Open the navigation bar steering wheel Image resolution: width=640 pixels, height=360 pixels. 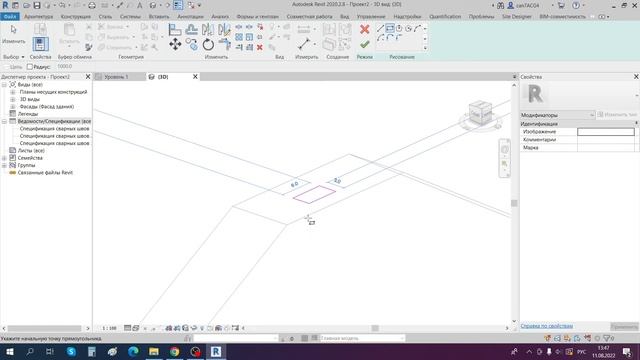coord(504,149)
